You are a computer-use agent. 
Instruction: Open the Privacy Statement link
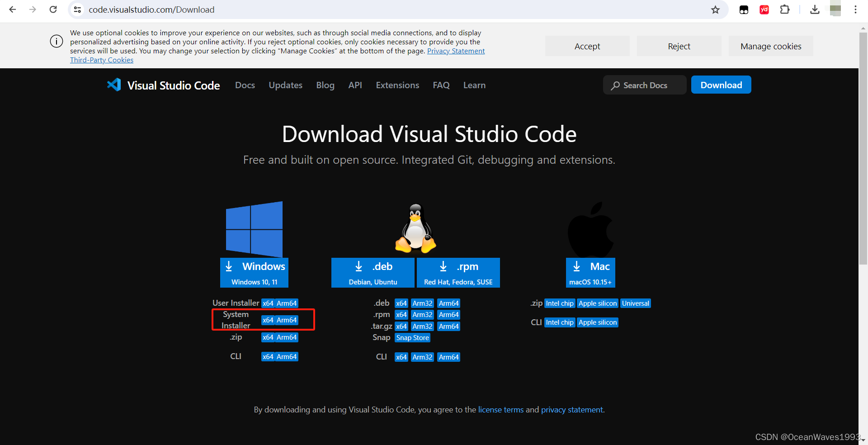click(x=456, y=51)
